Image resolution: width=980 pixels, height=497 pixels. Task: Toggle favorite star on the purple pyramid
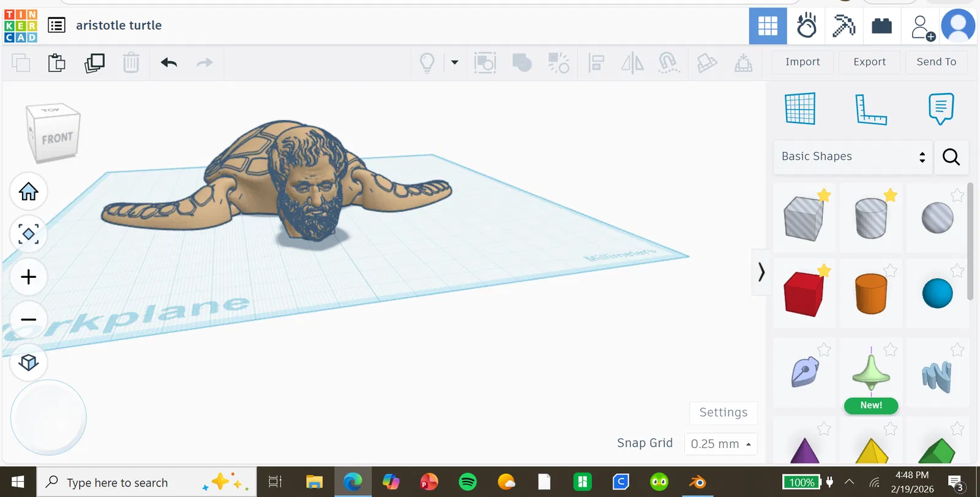tap(824, 428)
